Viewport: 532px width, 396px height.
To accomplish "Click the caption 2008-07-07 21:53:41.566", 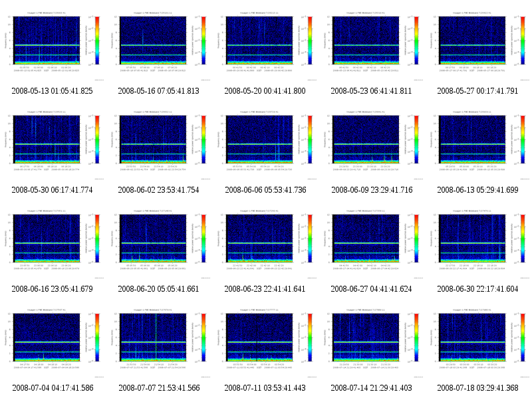I will click(x=159, y=388).
